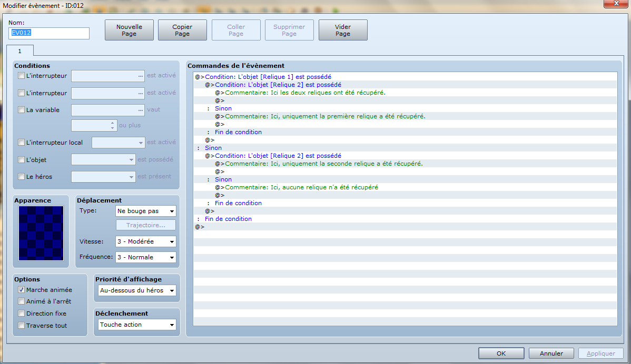
Task: Open the Vitesse dropdown showing 3 - Modérée
Action: point(146,241)
